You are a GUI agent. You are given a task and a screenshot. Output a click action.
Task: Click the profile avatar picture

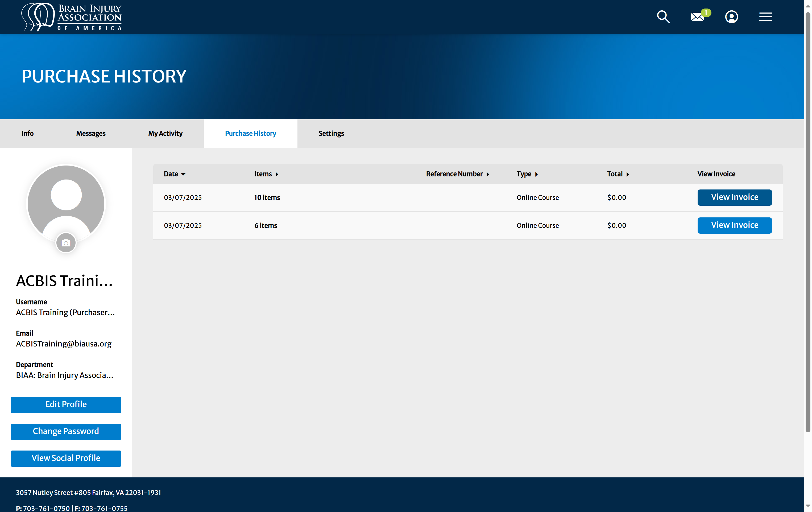tap(66, 203)
